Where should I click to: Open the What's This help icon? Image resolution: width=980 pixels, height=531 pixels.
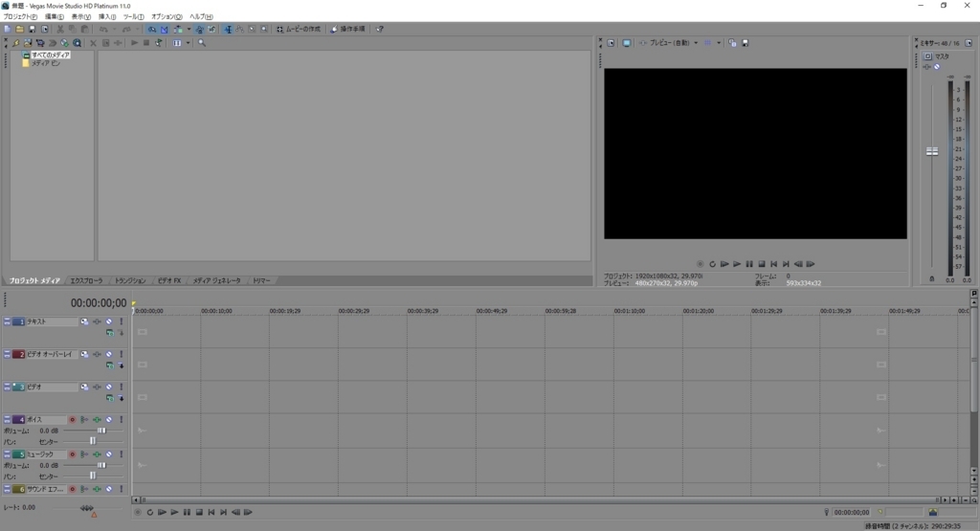point(379,29)
